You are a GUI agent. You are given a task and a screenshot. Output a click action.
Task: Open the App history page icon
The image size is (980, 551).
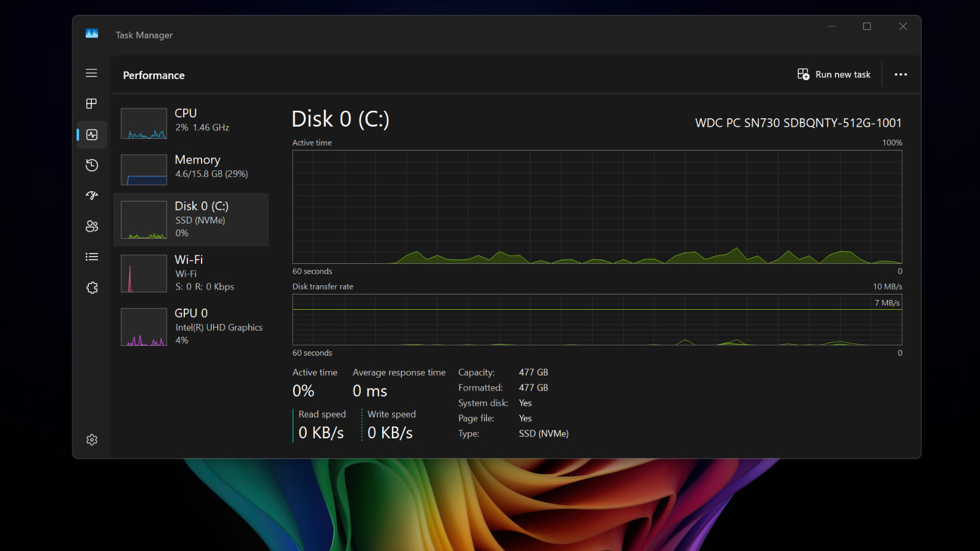click(92, 165)
